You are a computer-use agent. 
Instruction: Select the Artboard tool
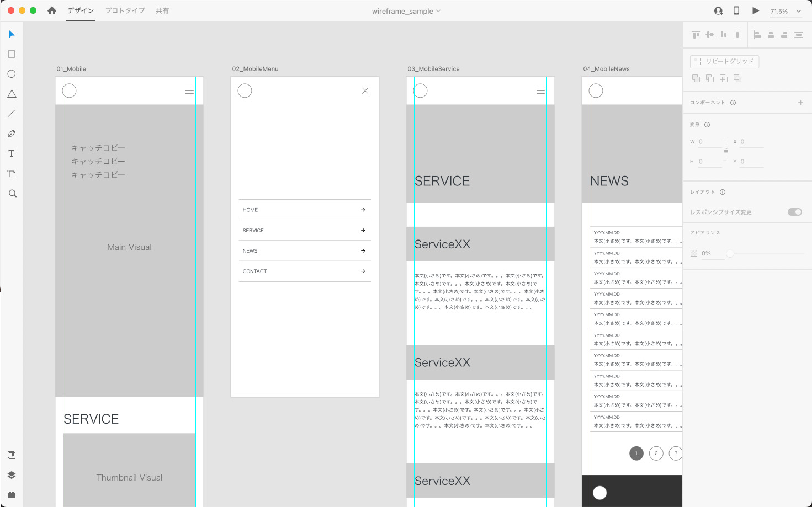[12, 173]
